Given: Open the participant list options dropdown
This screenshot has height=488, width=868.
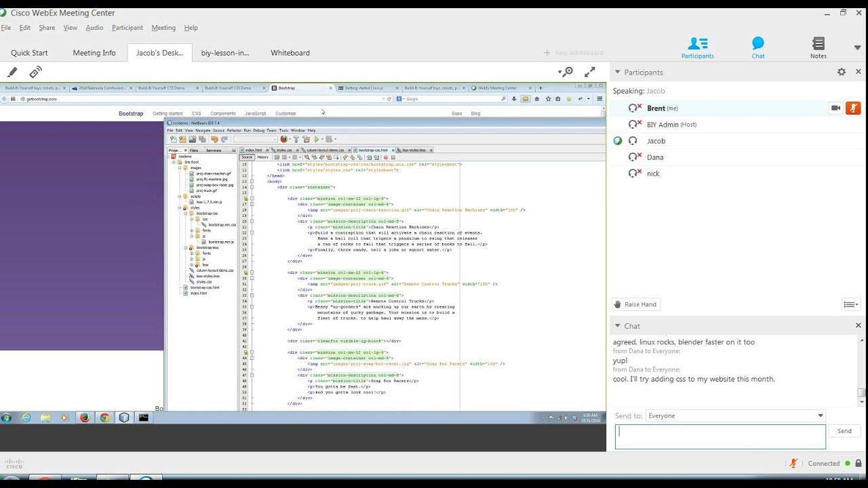Looking at the screenshot, I should point(851,304).
